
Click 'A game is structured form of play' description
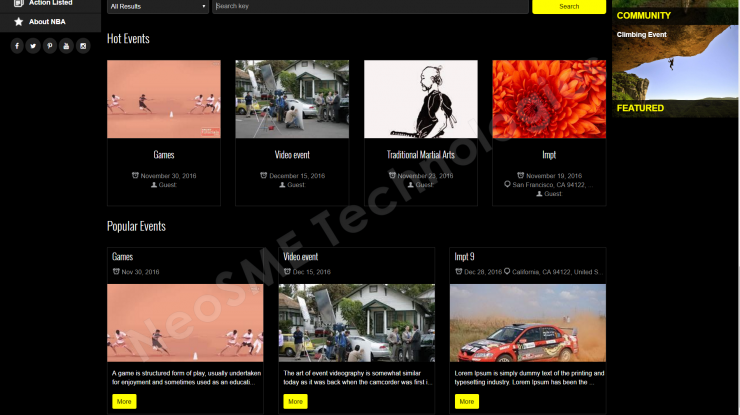186,378
